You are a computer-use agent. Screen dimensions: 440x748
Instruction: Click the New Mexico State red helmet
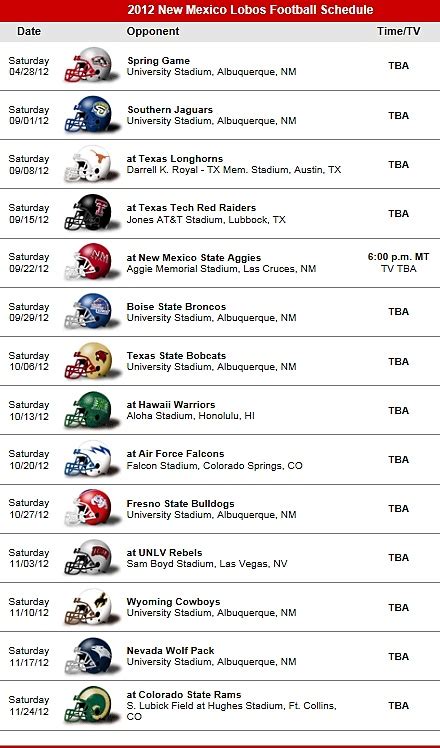tap(89, 262)
